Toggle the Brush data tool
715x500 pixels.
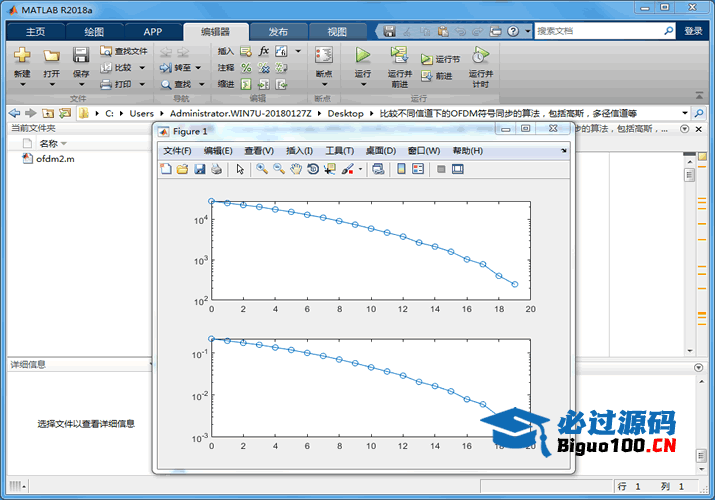[x=347, y=169]
